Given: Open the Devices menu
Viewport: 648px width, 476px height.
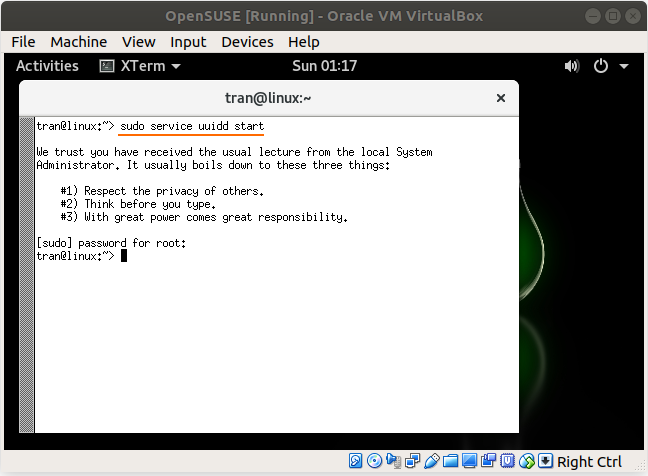Looking at the screenshot, I should [247, 42].
